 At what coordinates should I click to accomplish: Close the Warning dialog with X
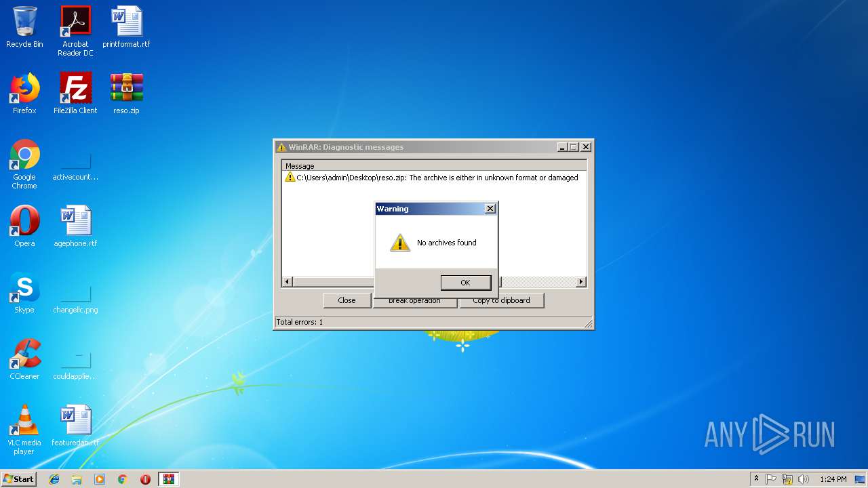click(490, 209)
